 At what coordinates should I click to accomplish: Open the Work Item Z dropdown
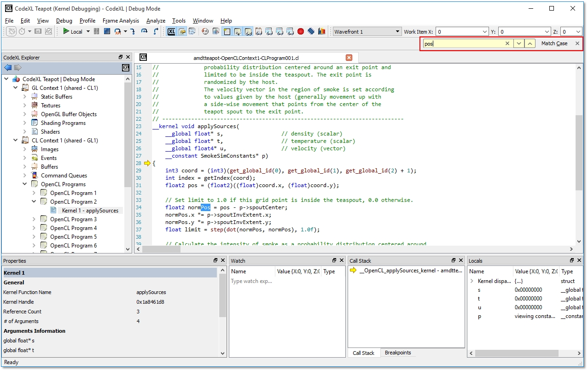[578, 32]
